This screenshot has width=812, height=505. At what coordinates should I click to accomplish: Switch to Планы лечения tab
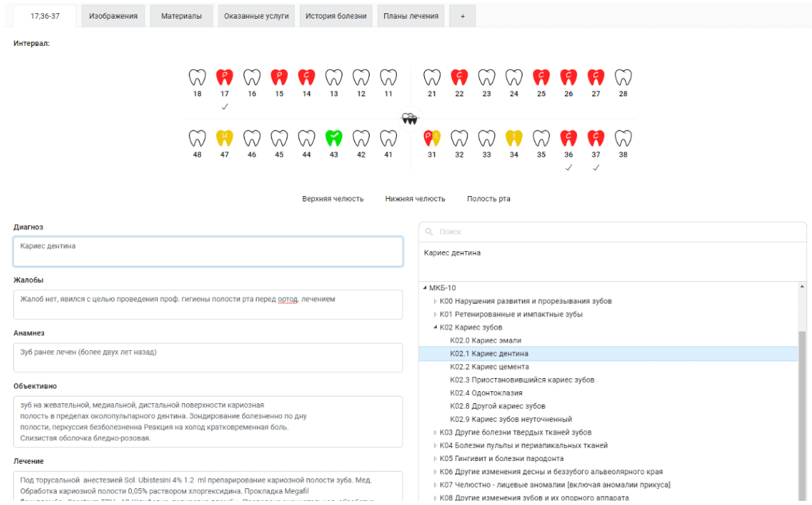411,16
